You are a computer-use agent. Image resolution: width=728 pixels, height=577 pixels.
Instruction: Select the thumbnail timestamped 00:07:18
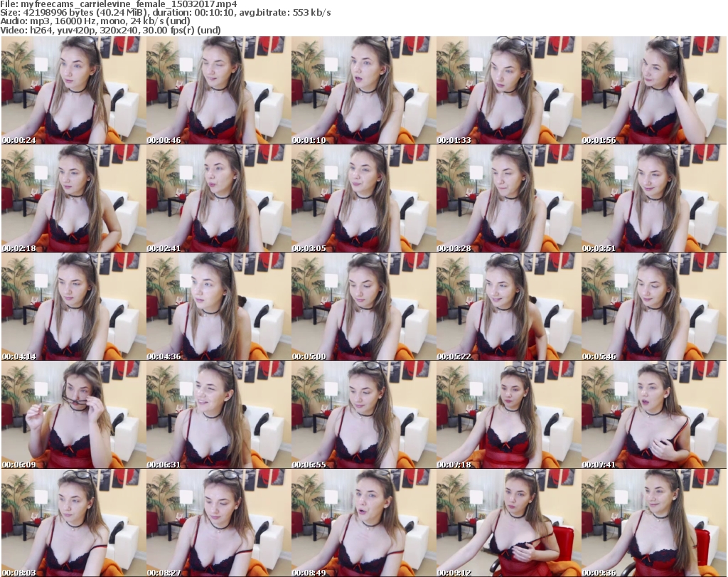coord(509,414)
